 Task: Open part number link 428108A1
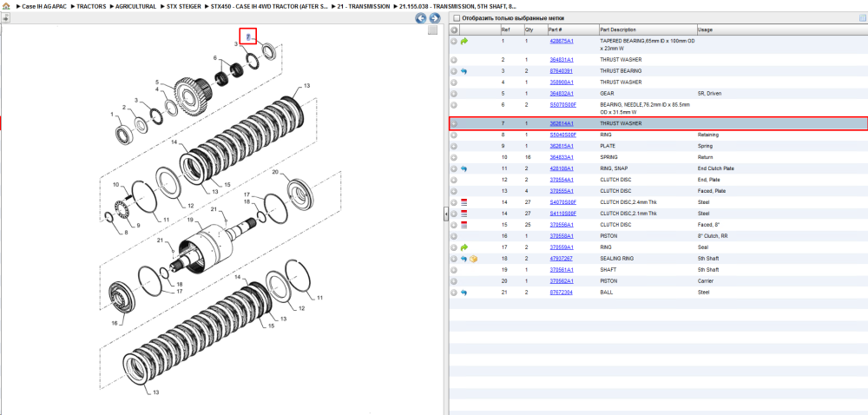(x=561, y=168)
